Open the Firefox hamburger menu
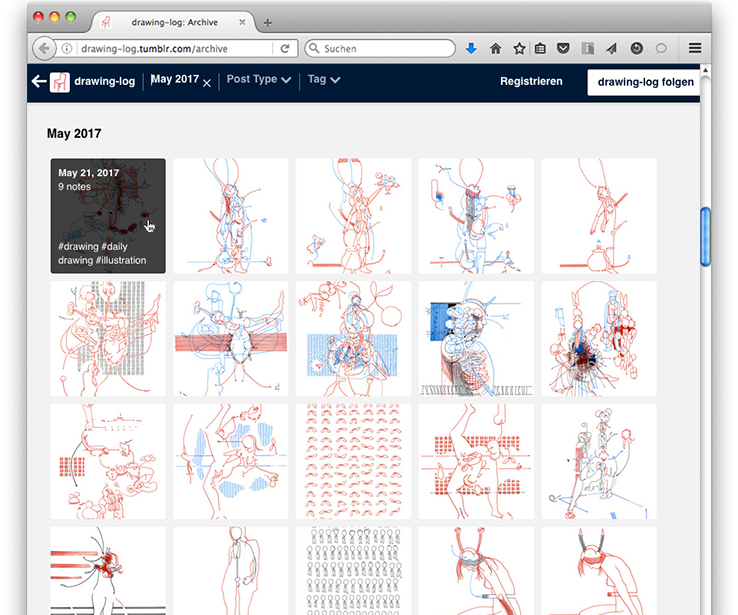The width and height of the screenshot is (738, 615). [x=695, y=48]
